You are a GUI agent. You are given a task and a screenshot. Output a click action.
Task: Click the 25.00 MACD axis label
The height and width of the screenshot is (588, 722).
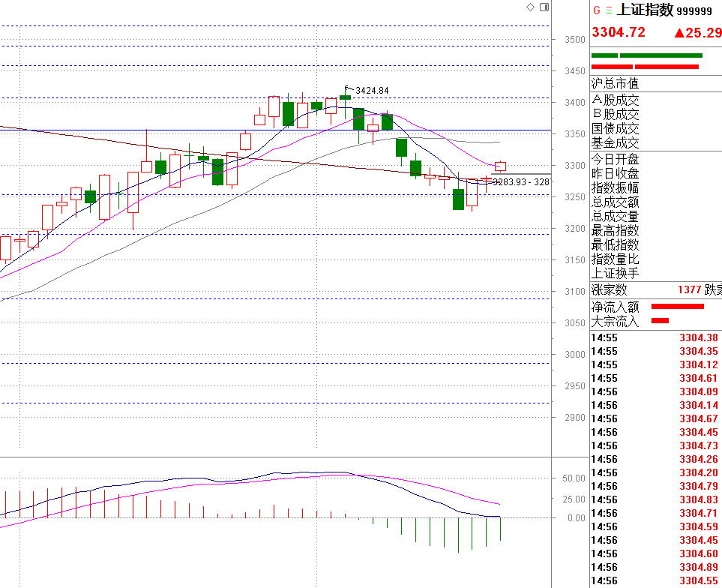click(574, 499)
